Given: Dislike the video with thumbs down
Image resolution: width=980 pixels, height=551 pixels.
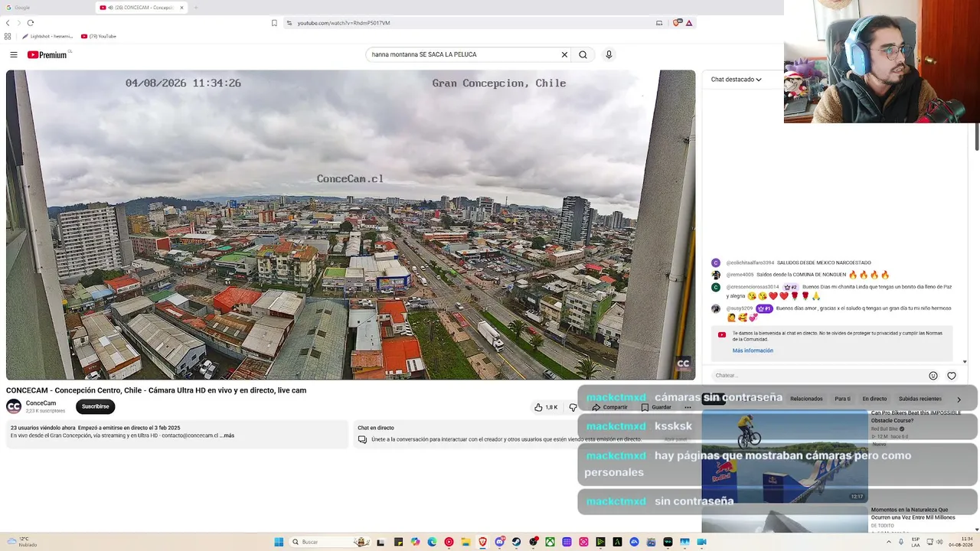Looking at the screenshot, I should [x=573, y=407].
